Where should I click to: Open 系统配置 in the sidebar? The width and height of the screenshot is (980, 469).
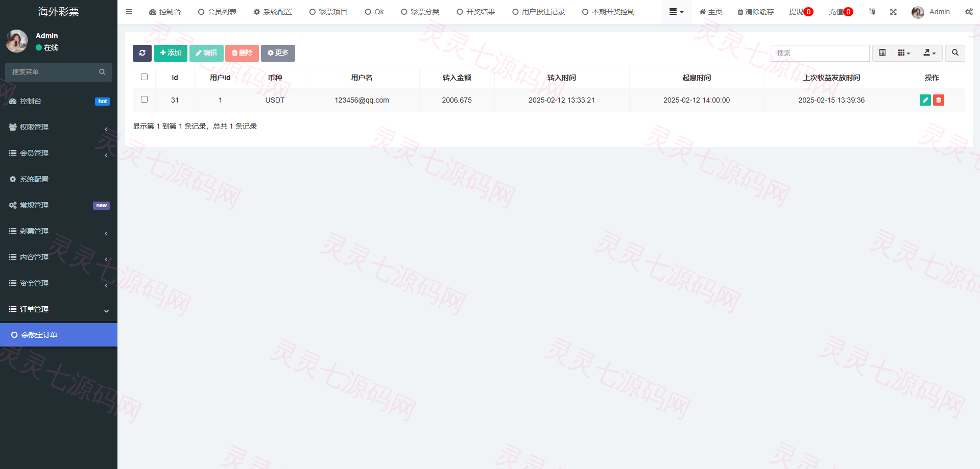point(59,179)
